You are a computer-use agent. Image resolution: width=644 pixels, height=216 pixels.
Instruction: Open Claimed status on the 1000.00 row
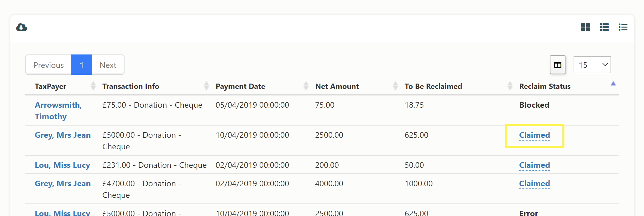[x=534, y=184]
